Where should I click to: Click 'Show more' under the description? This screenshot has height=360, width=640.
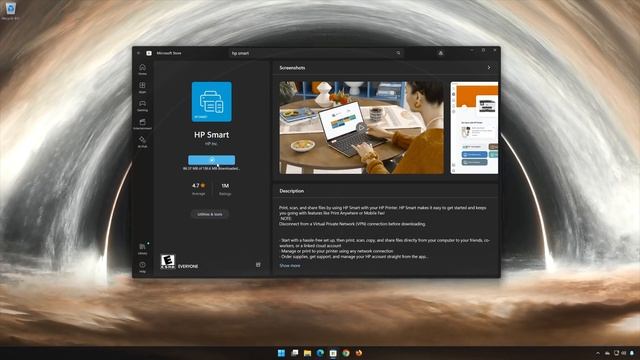(289, 266)
